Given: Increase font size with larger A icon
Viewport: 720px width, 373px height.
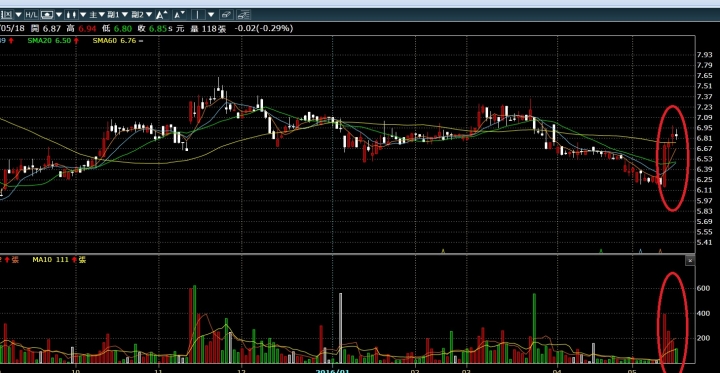Looking at the screenshot, I should pos(161,15).
